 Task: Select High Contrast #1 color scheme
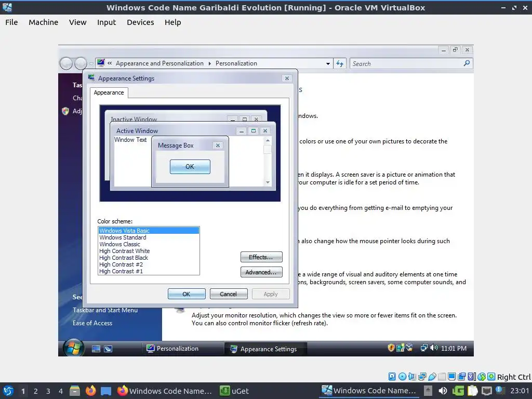click(x=149, y=271)
